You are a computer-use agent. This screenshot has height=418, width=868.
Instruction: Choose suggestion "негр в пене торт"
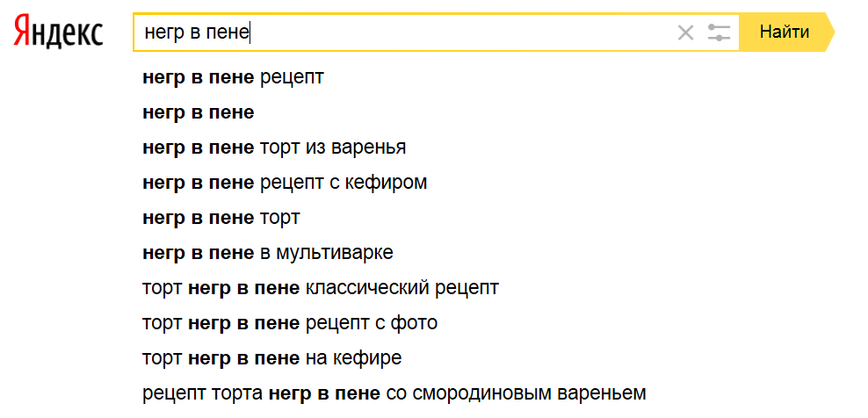coord(221,218)
